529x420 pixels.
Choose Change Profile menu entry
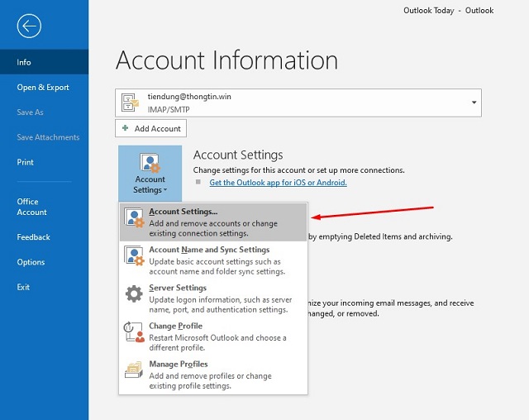point(213,336)
